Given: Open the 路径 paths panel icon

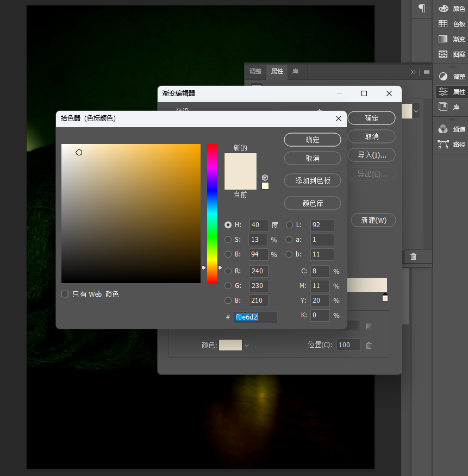Looking at the screenshot, I should point(443,144).
